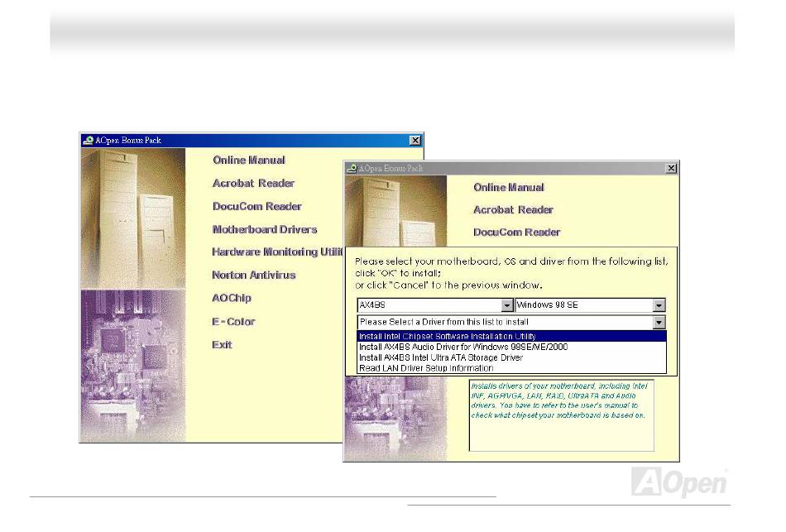Open the AX4BS motherboard dropdown
This screenshot has height=532, width=786.
click(x=507, y=304)
